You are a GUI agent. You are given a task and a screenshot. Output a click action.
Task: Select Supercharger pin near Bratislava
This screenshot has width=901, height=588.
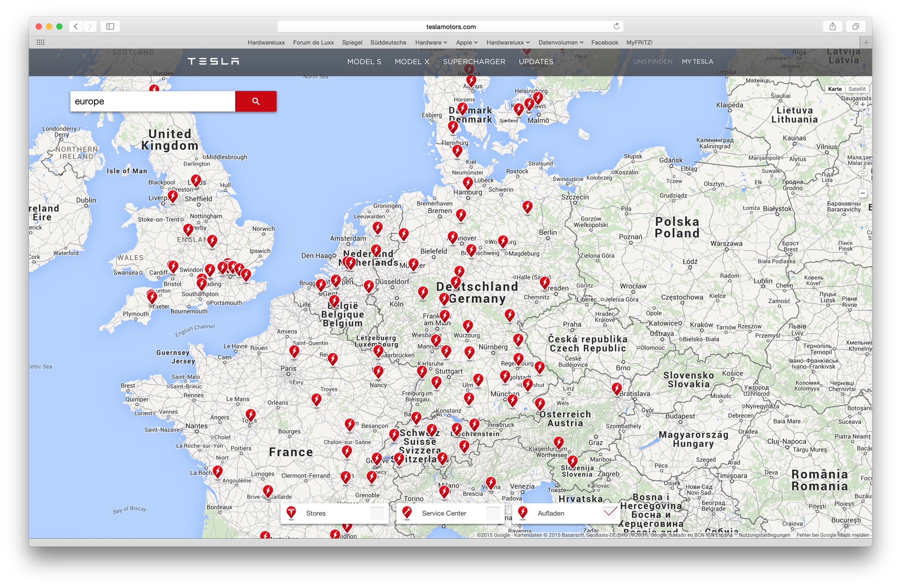(x=617, y=389)
